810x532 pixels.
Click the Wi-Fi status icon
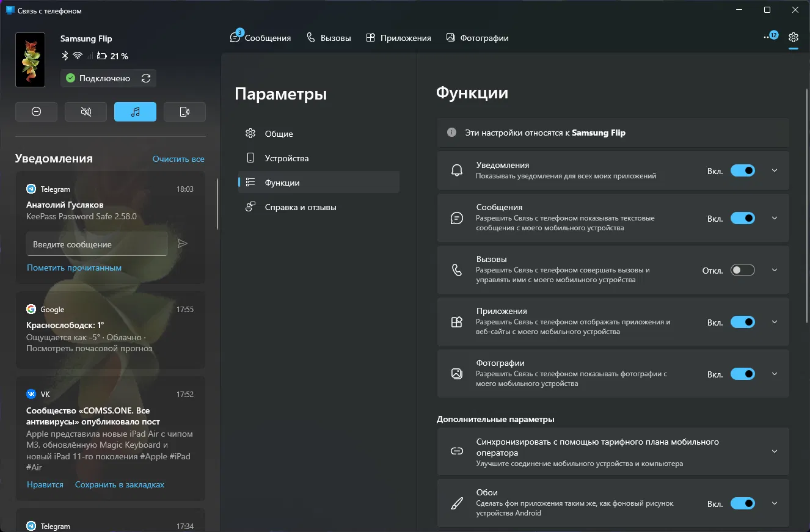click(x=78, y=56)
